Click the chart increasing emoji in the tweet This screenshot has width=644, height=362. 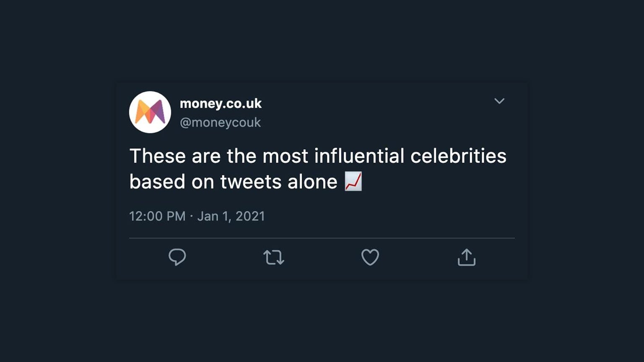pos(352,182)
